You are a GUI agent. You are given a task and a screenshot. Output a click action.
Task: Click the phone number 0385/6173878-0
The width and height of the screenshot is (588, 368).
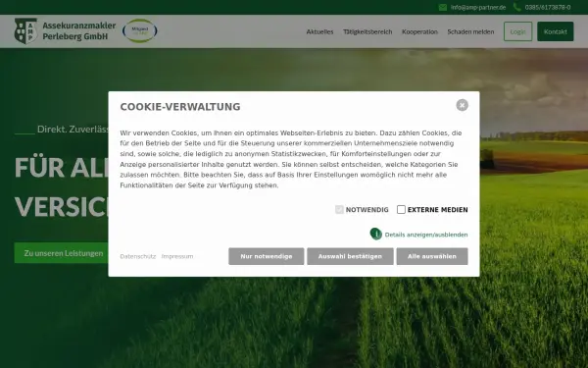(x=548, y=8)
